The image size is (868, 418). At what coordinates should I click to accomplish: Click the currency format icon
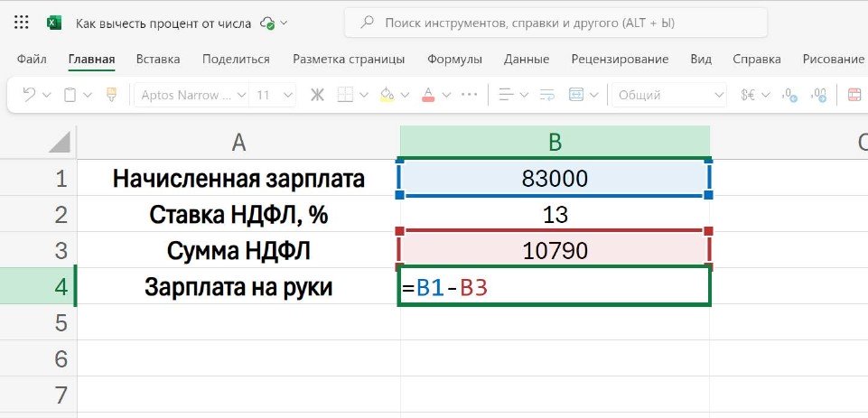[x=748, y=94]
